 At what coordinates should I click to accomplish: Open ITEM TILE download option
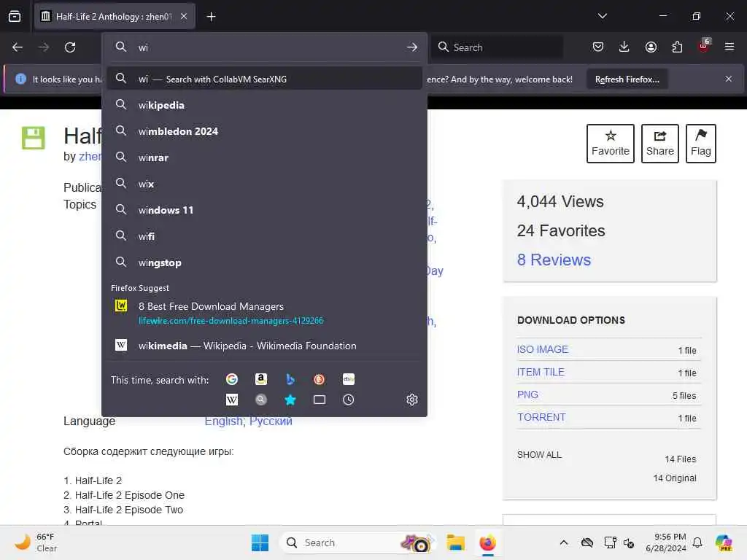541,372
